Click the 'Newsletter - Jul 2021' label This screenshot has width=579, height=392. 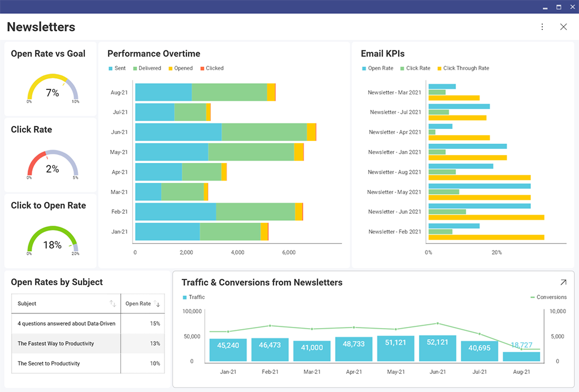[x=395, y=112]
